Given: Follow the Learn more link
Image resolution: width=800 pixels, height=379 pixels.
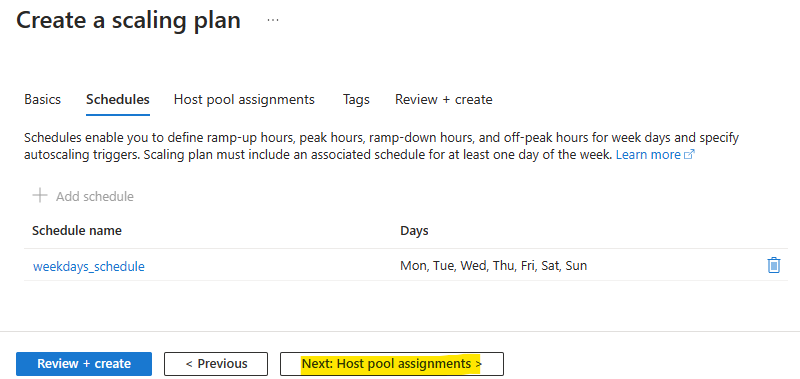Looking at the screenshot, I should (x=648, y=155).
